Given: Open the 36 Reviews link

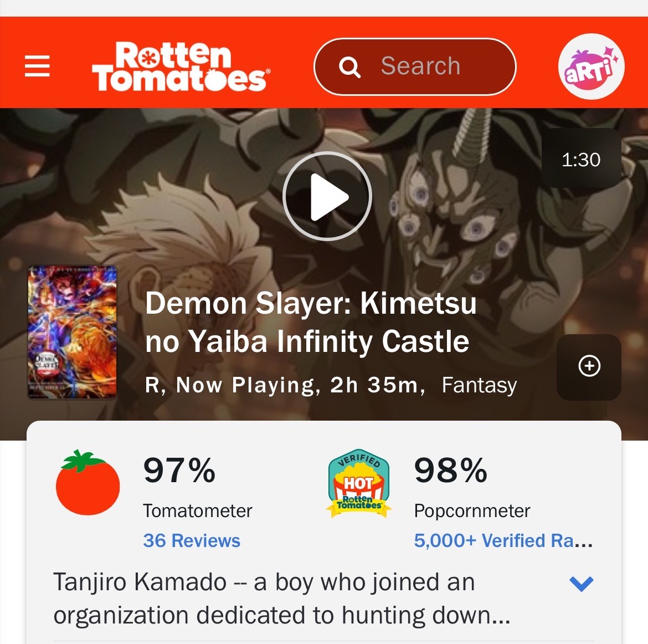Looking at the screenshot, I should (191, 540).
